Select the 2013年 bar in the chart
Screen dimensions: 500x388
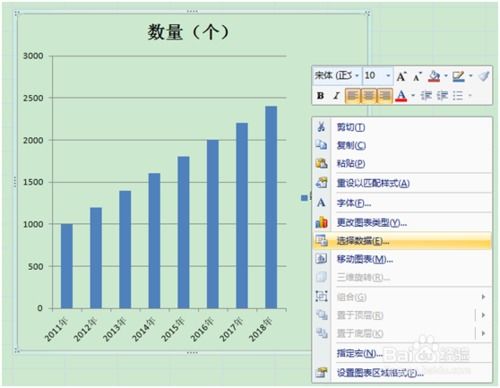[125, 249]
